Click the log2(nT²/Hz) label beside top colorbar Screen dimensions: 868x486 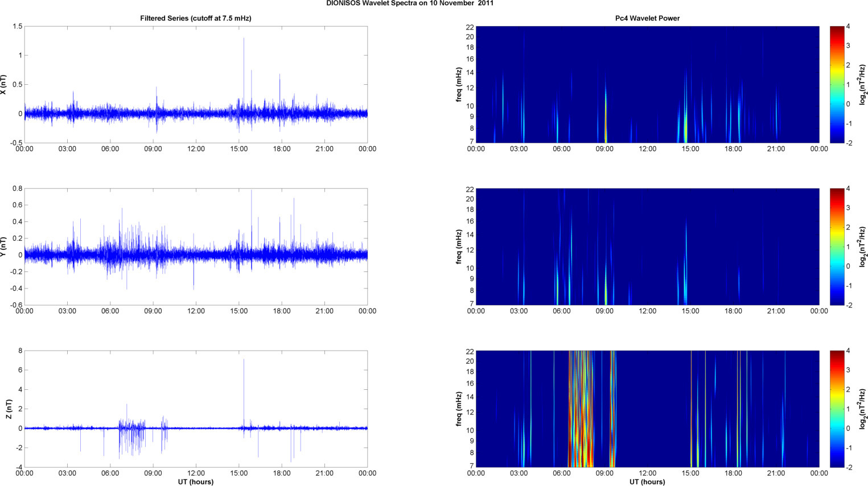click(863, 84)
